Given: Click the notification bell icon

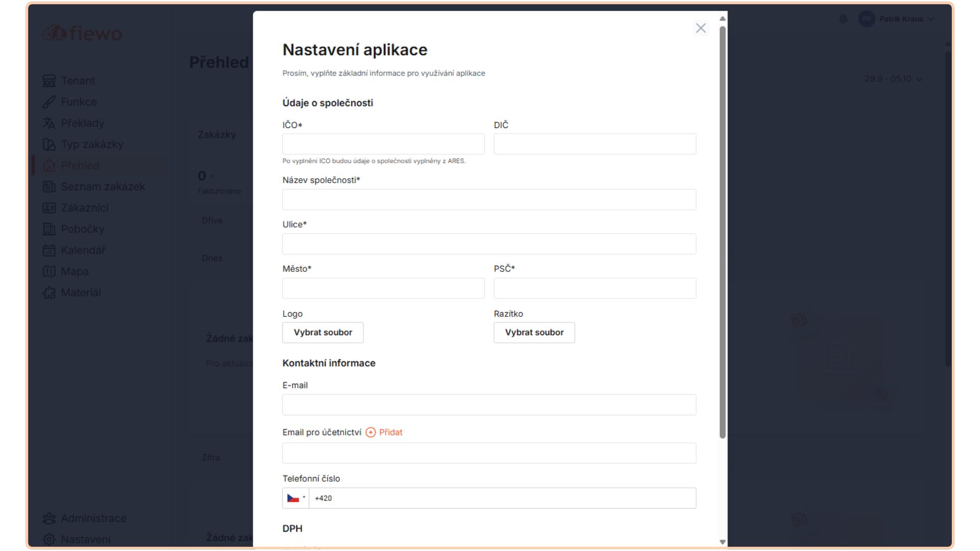Looking at the screenshot, I should tap(843, 19).
